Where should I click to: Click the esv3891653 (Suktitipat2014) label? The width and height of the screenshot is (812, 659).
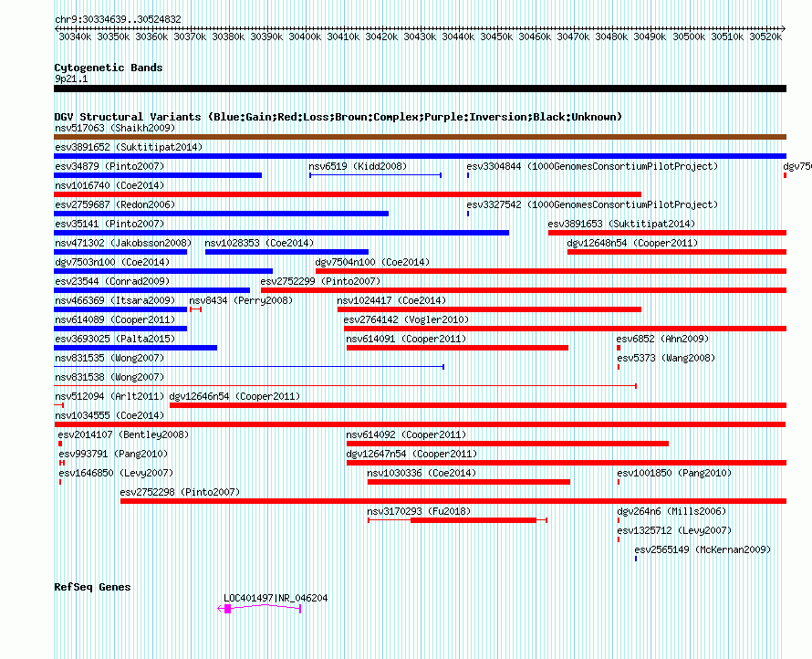pos(622,224)
